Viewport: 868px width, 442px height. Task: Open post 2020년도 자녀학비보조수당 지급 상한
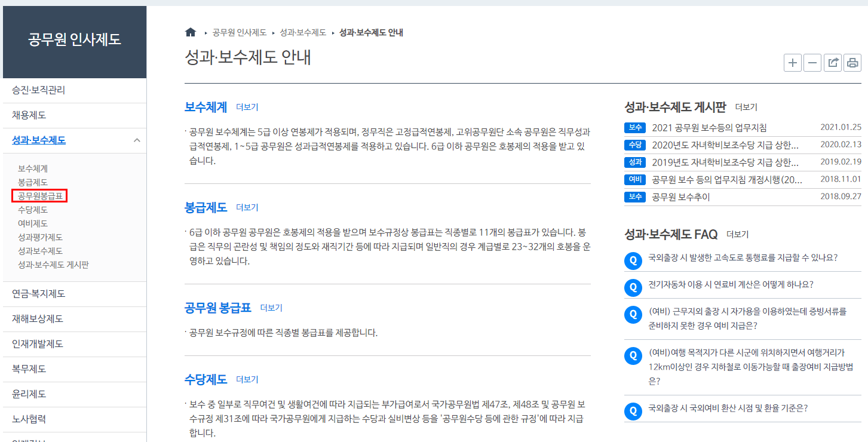point(725,145)
